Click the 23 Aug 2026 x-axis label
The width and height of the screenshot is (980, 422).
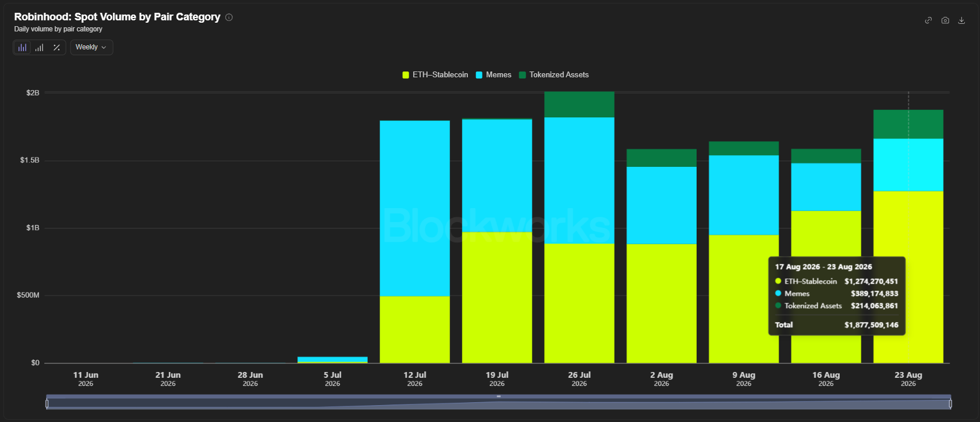(x=908, y=379)
